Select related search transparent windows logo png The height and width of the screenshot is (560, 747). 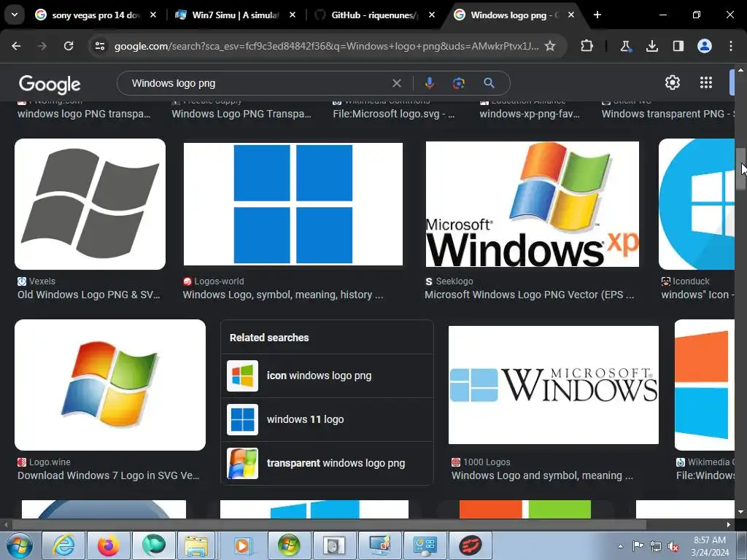pyautogui.click(x=327, y=463)
